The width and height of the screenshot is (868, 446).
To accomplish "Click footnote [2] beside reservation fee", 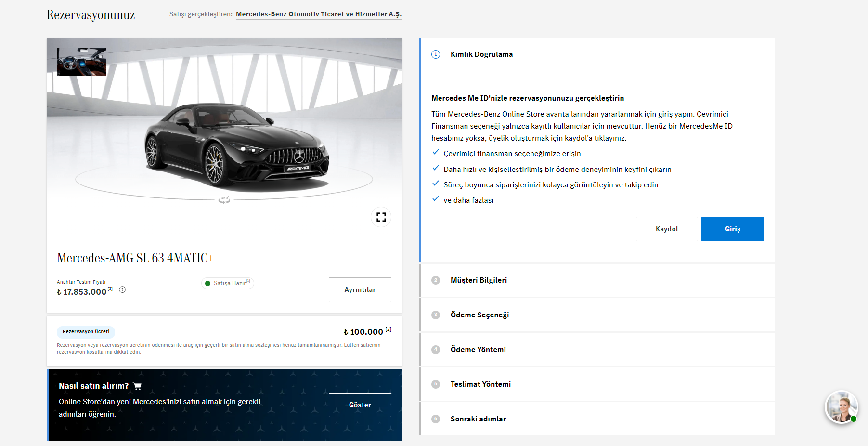I will 389,329.
